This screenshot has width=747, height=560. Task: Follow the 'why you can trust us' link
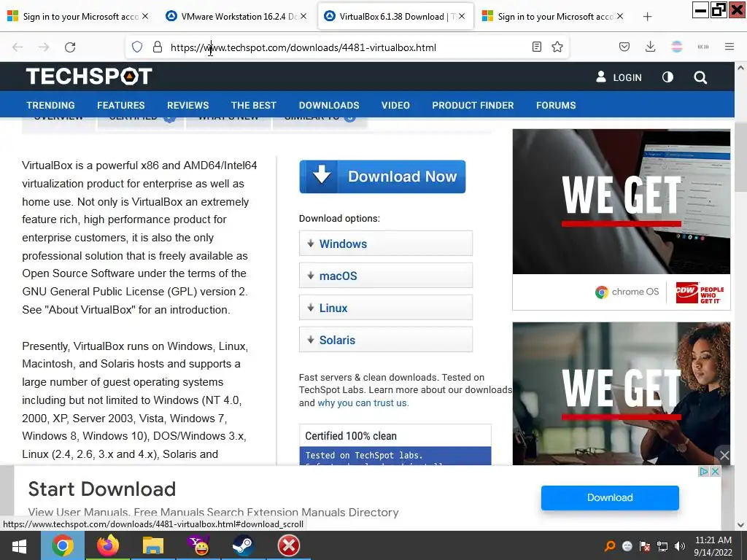click(x=363, y=402)
